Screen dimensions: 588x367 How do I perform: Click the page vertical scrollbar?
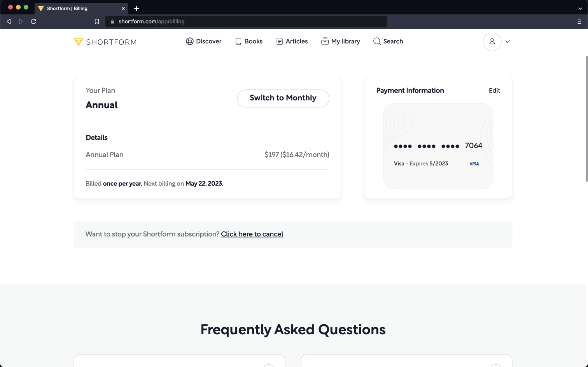pos(586,118)
